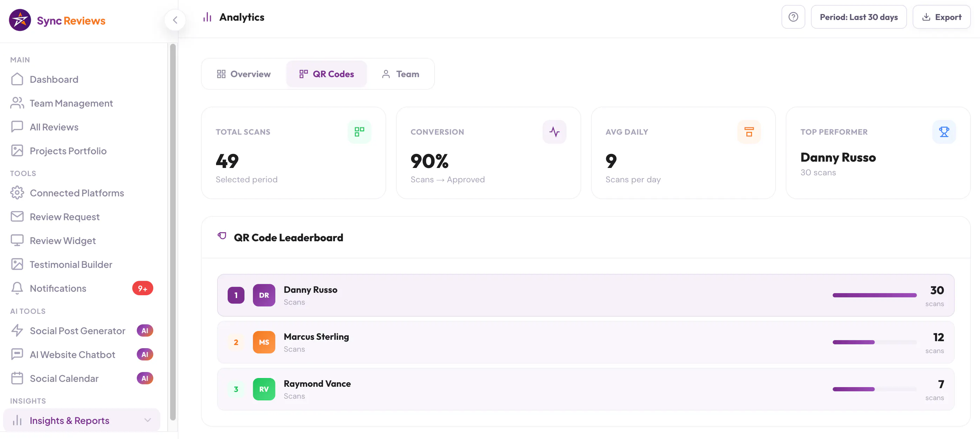Click the All Reviews chat bubble icon

[17, 127]
